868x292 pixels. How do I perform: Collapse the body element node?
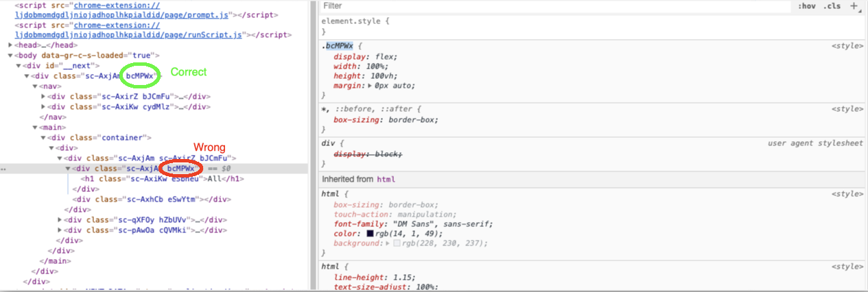click(10, 56)
